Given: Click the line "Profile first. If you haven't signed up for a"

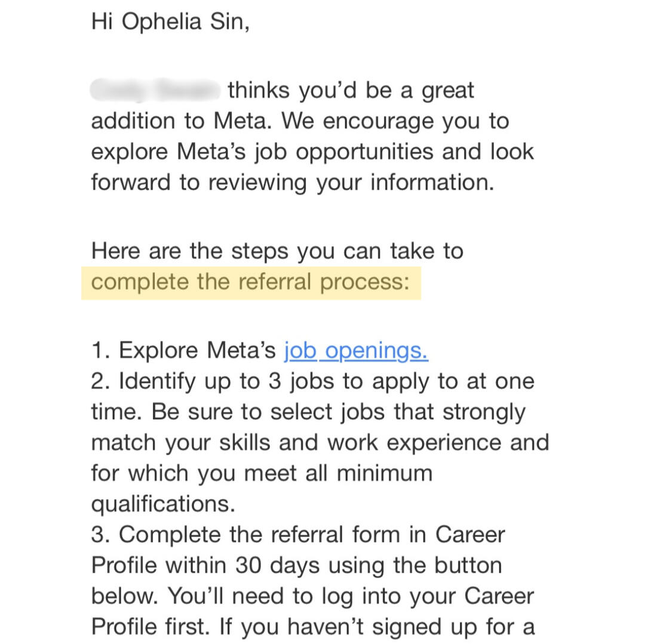Looking at the screenshot, I should (x=312, y=627).
